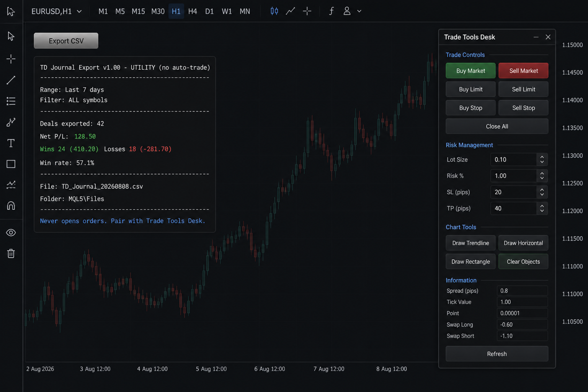Image resolution: width=588 pixels, height=392 pixels.
Task: Click the Draw Rectangle button
Action: (470, 262)
